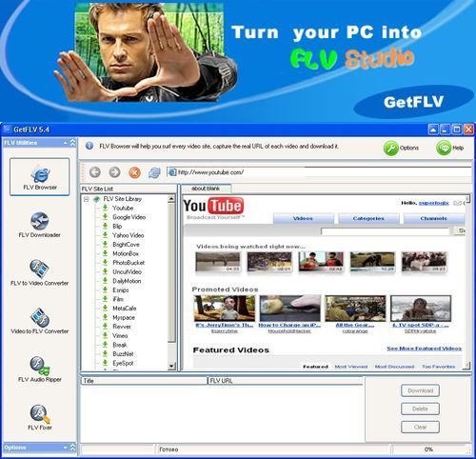Select DailyMotion in the site list
The height and width of the screenshot is (459, 476).
[x=127, y=281]
